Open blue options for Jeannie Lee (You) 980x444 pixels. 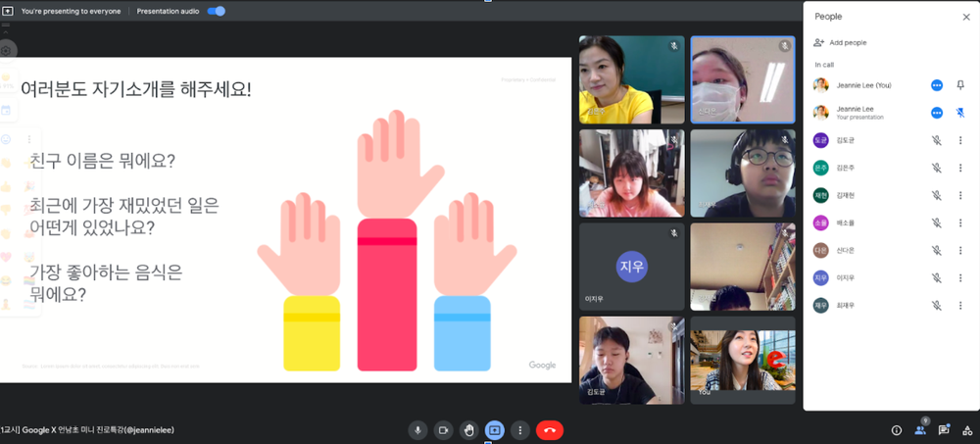point(936,85)
